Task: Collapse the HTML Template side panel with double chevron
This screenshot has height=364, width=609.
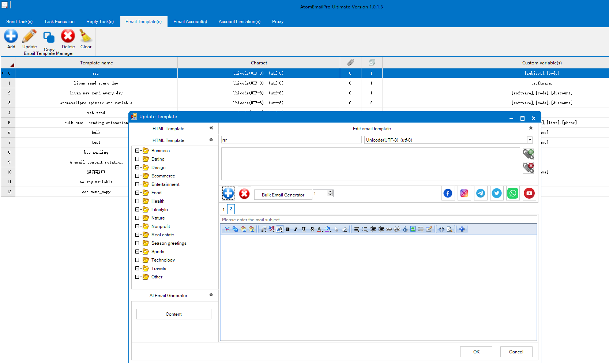Action: 211,128
